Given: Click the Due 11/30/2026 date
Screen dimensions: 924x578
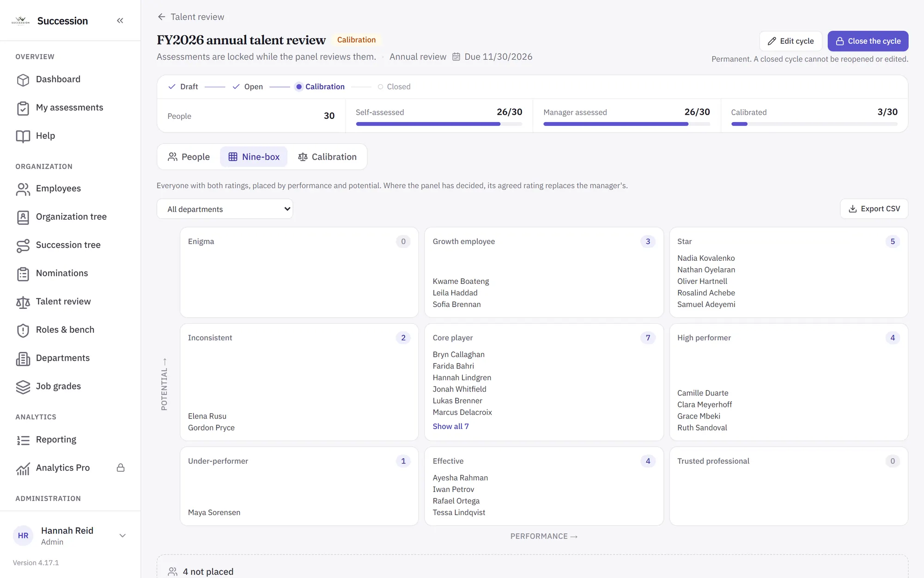Looking at the screenshot, I should (492, 56).
